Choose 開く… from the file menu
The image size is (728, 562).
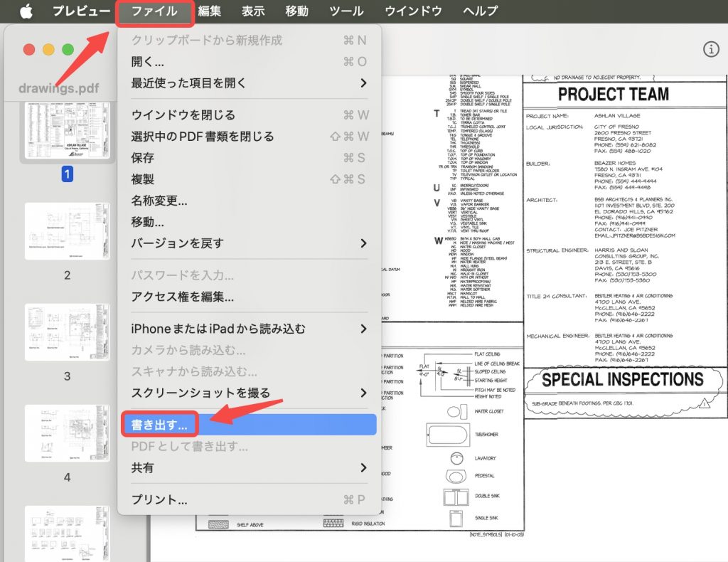[x=250, y=62]
